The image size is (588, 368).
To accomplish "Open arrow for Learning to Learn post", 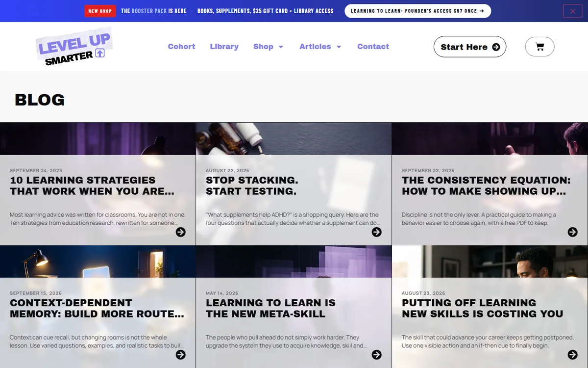I will [377, 355].
